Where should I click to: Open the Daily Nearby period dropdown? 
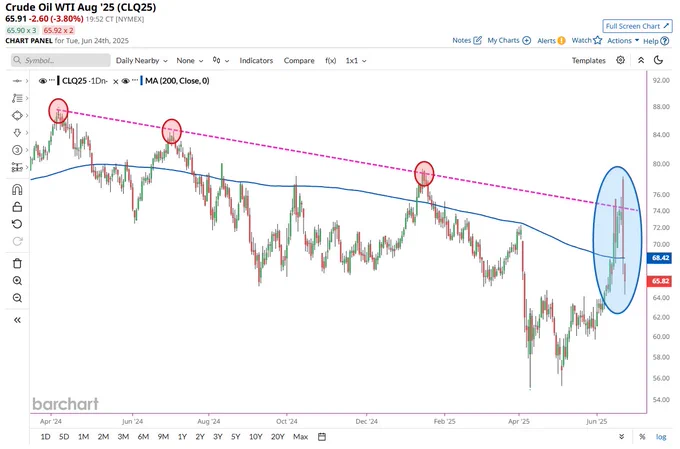click(141, 61)
